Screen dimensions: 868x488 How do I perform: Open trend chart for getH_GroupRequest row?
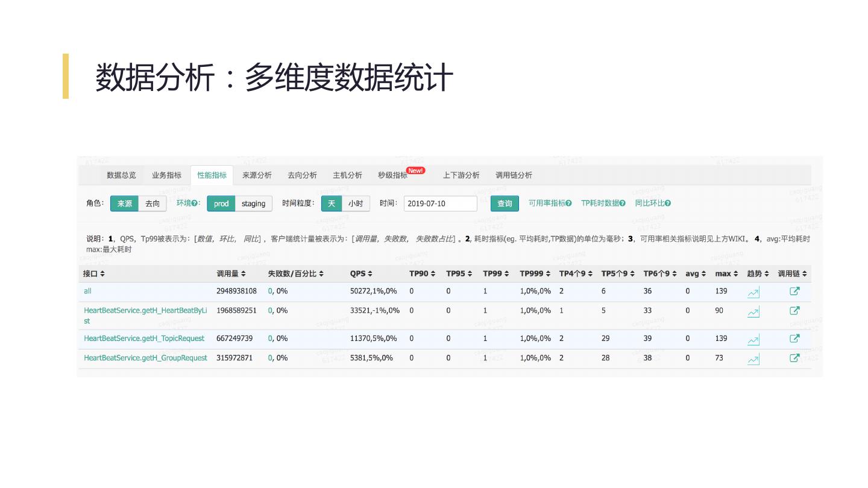coord(753,360)
